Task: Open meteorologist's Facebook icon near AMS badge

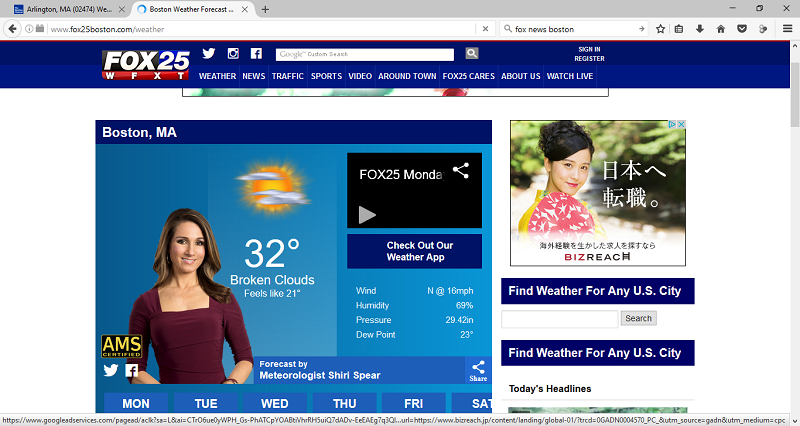Action: (x=132, y=370)
